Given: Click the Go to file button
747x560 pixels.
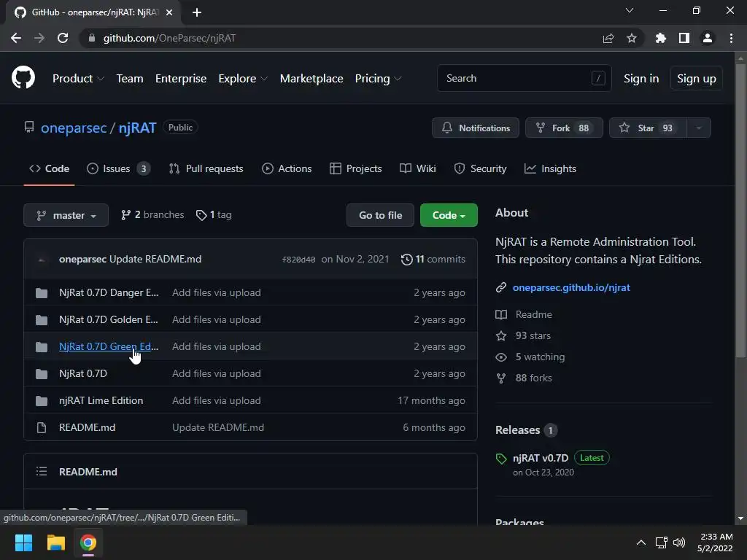Looking at the screenshot, I should click(x=380, y=215).
